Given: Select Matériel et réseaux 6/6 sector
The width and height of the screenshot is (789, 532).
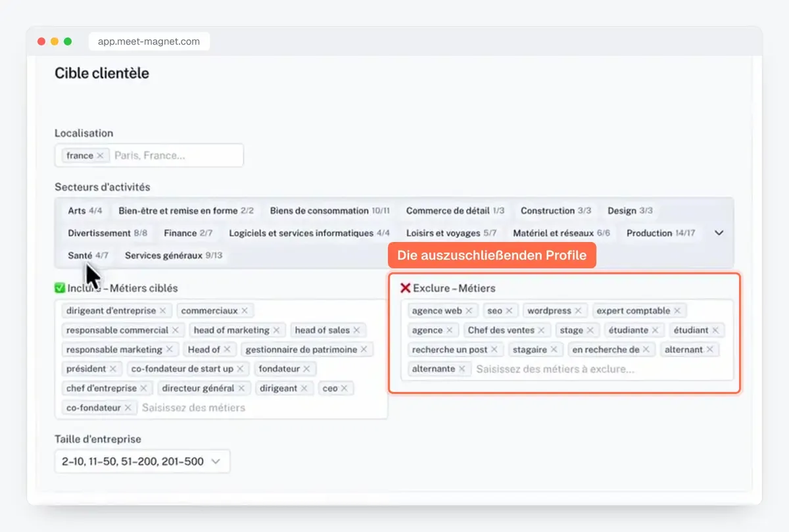Looking at the screenshot, I should click(562, 233).
